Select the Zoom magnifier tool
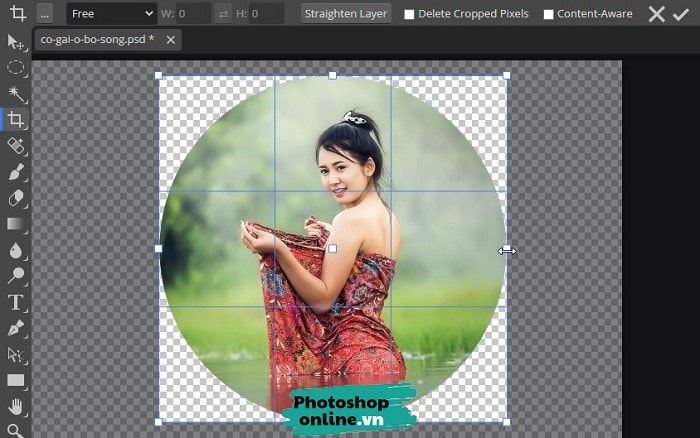700x438 pixels. (16, 430)
